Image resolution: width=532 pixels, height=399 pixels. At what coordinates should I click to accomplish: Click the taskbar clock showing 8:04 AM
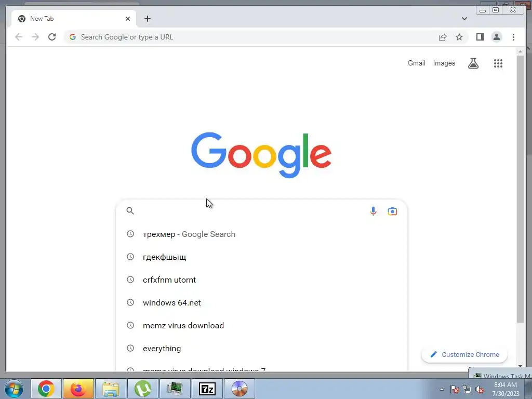[x=506, y=389]
